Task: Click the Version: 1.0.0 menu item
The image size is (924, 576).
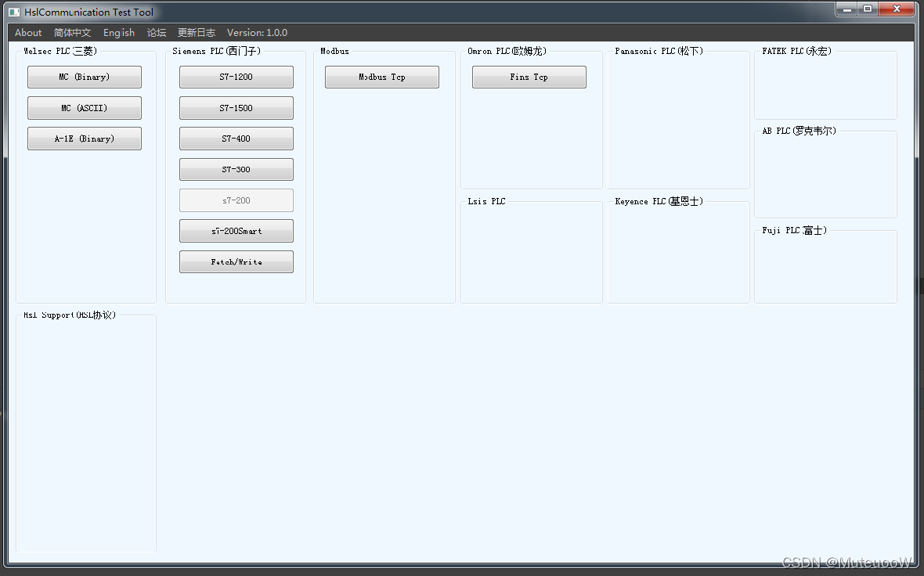Action: [x=257, y=33]
